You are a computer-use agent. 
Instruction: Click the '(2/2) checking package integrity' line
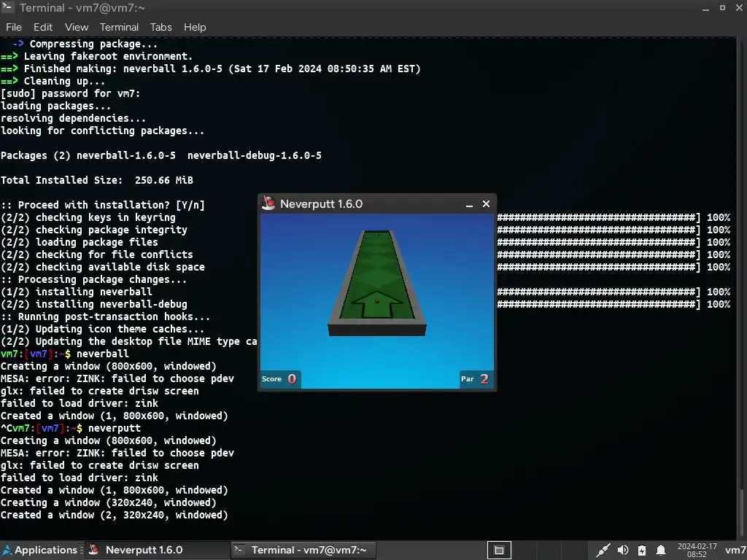coord(94,230)
